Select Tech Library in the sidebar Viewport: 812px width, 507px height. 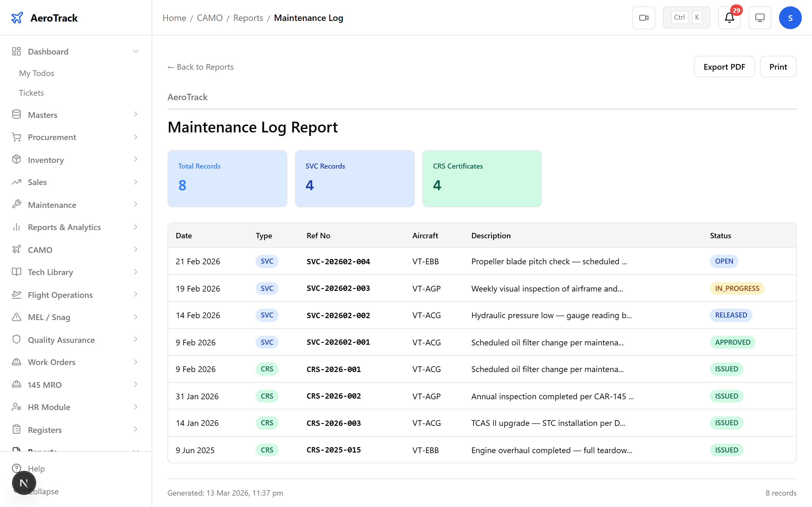[x=50, y=272]
